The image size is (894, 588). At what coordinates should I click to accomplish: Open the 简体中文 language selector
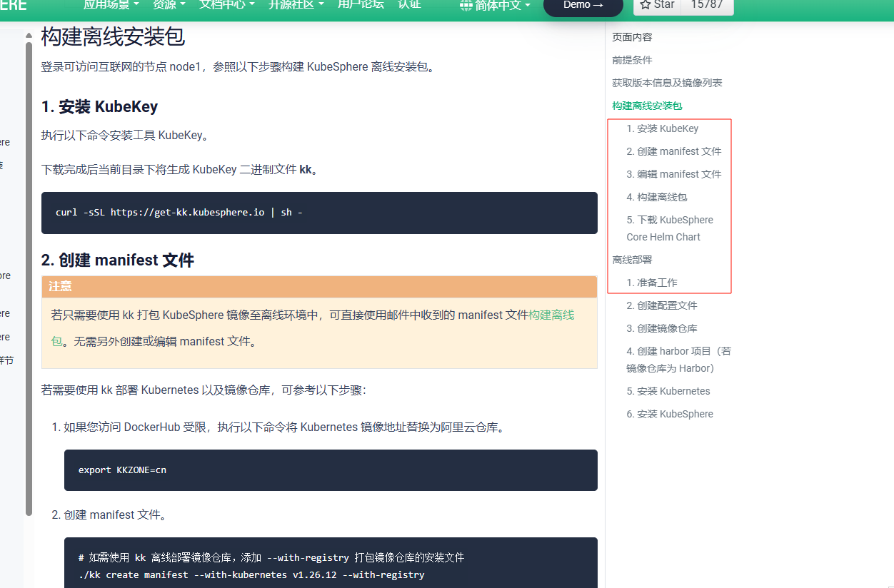coord(503,6)
